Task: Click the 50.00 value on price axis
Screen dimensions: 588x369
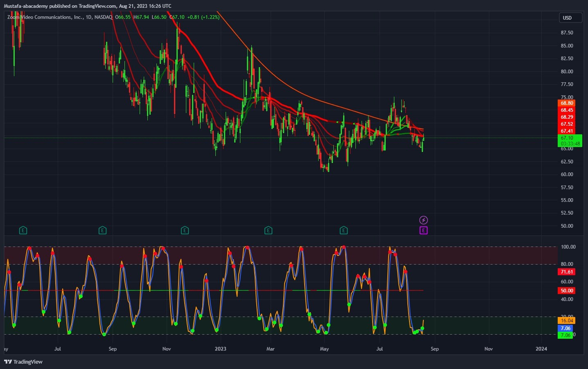Action: coord(567,226)
